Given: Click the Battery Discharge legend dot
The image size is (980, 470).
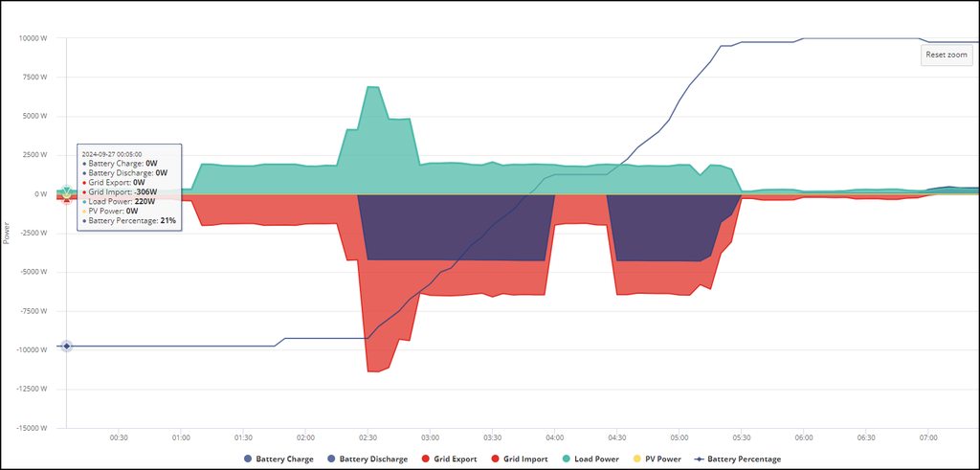Looking at the screenshot, I should [331, 459].
